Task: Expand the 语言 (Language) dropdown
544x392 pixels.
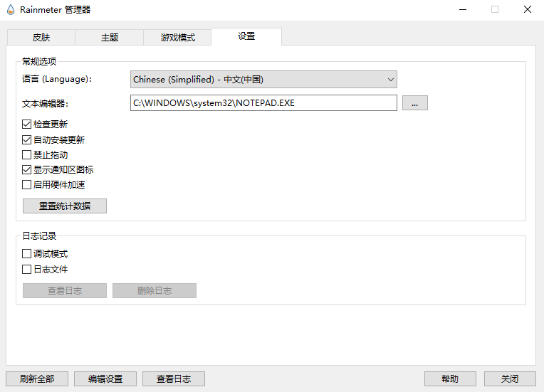Action: point(263,80)
